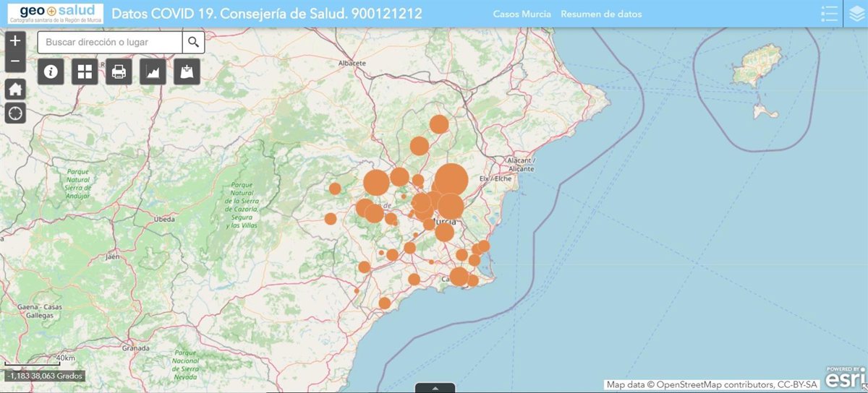This screenshot has width=868, height=393.
Task: Open the Casos Murcia link
Action: pos(522,14)
